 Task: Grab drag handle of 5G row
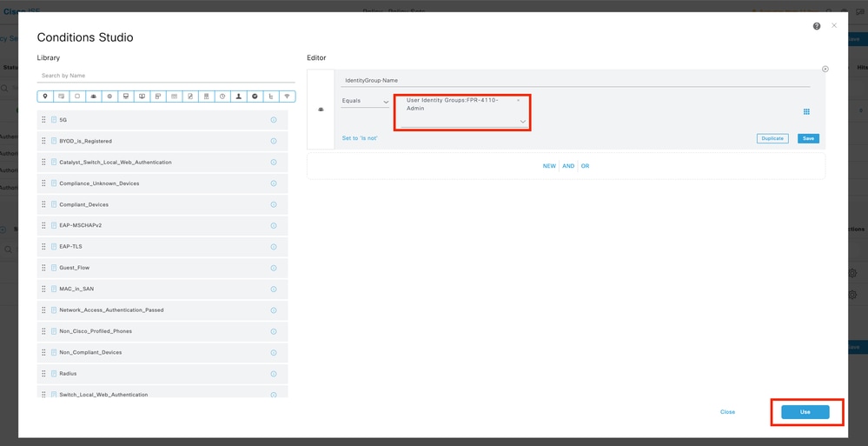pyautogui.click(x=43, y=120)
